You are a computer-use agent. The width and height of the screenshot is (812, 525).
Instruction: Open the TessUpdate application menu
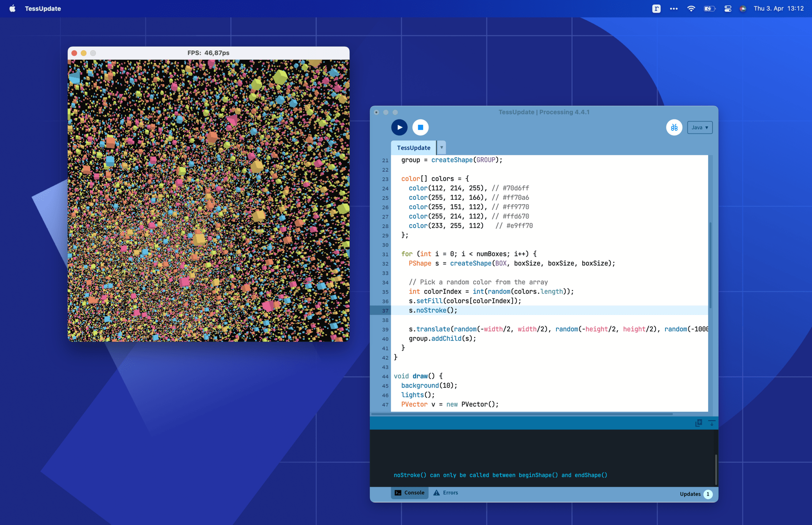(43, 9)
